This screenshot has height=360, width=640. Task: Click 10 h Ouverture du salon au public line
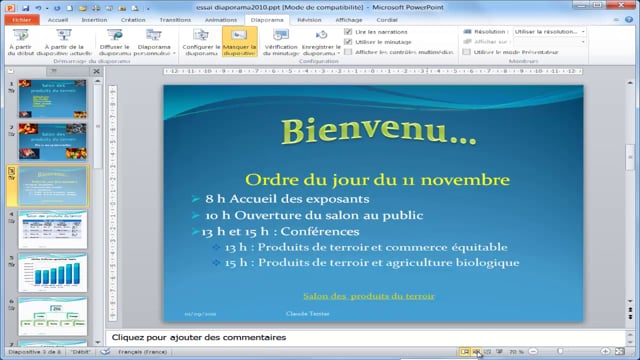(x=314, y=215)
